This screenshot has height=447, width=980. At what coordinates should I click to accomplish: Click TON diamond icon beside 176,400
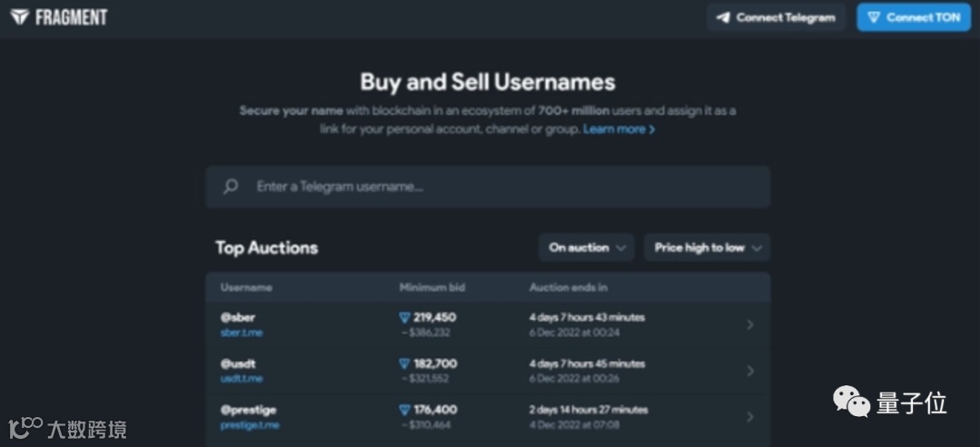[405, 410]
